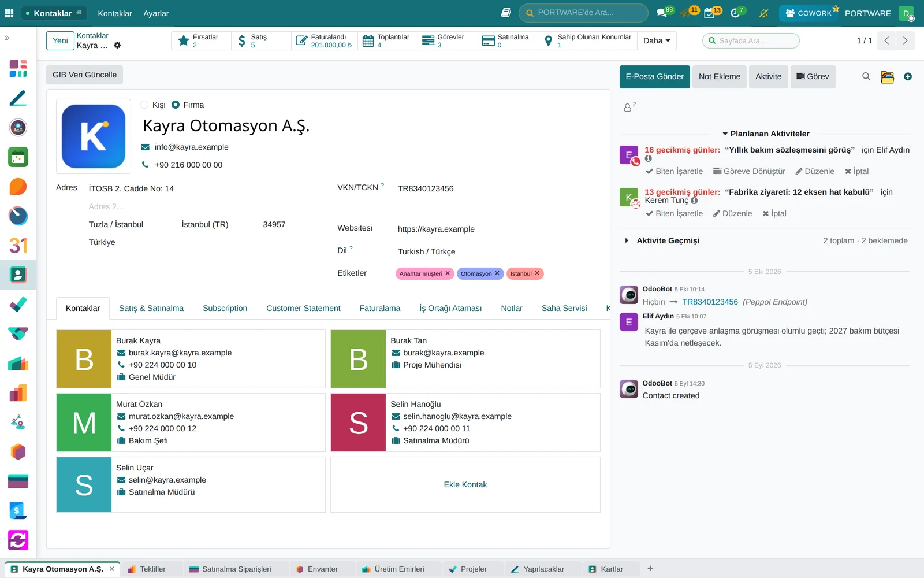This screenshot has width=924, height=578.
Task: Mark Elif Aydın activity Biten İşaretle
Action: pos(674,171)
